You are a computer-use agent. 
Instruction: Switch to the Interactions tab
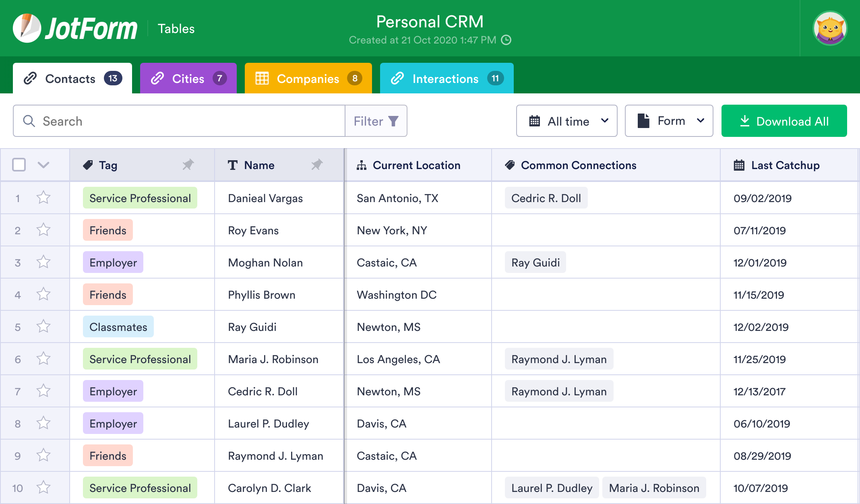[446, 78]
